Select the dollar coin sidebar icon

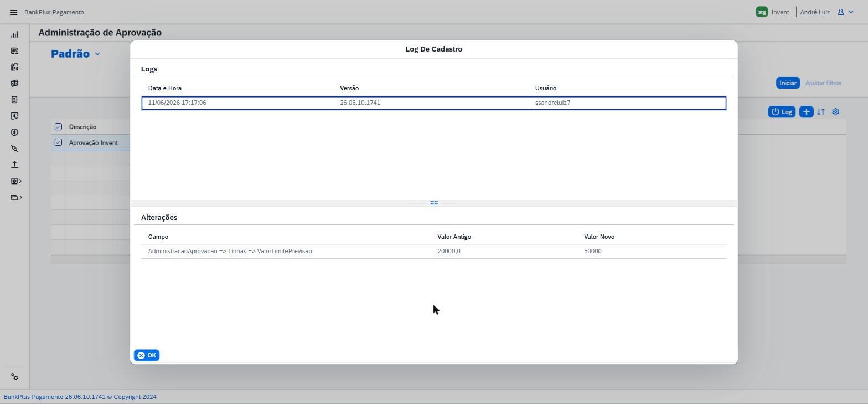click(x=14, y=132)
